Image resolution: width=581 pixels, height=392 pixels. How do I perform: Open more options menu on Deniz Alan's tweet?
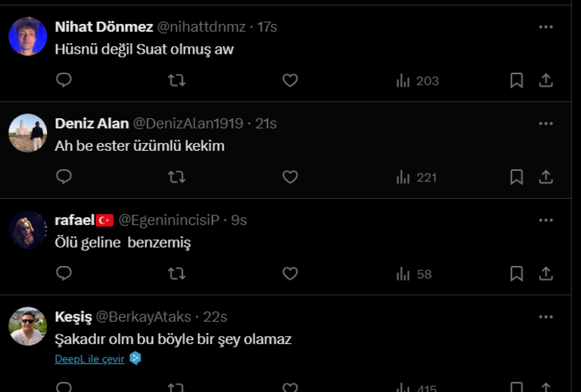click(x=546, y=123)
